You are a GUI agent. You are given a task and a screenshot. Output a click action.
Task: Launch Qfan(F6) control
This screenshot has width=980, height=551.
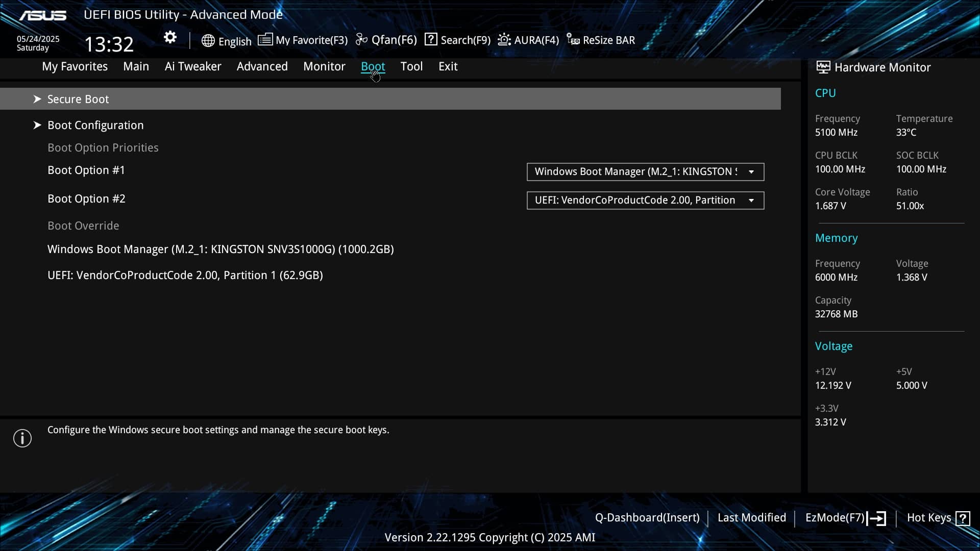[394, 40]
